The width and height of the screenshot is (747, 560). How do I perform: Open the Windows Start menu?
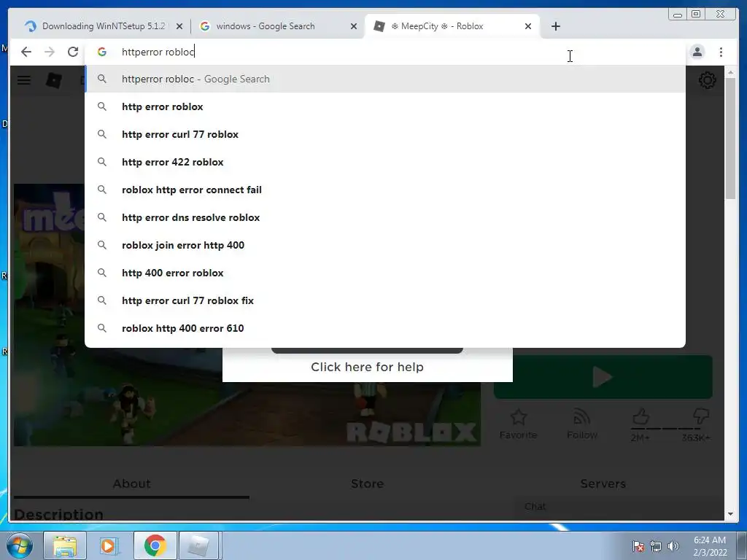(19, 545)
